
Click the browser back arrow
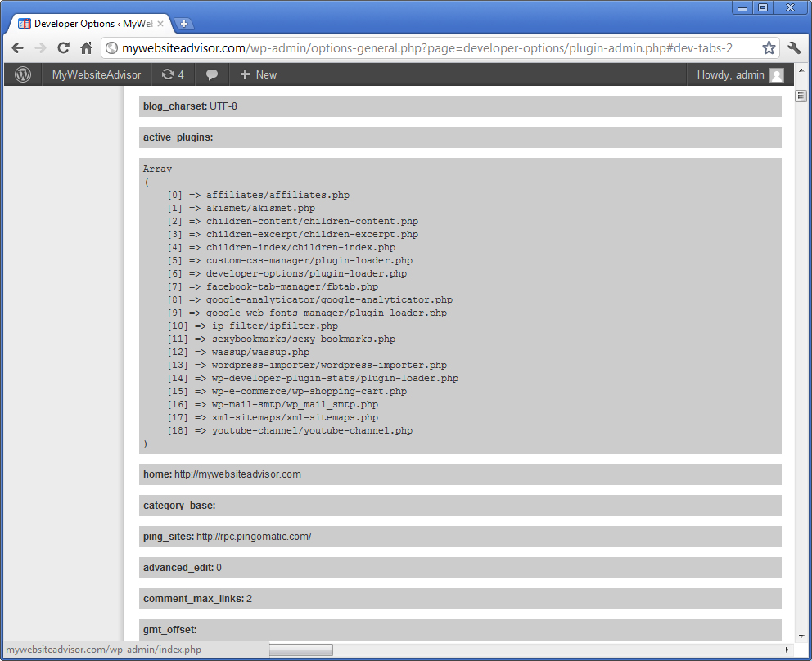click(x=18, y=48)
